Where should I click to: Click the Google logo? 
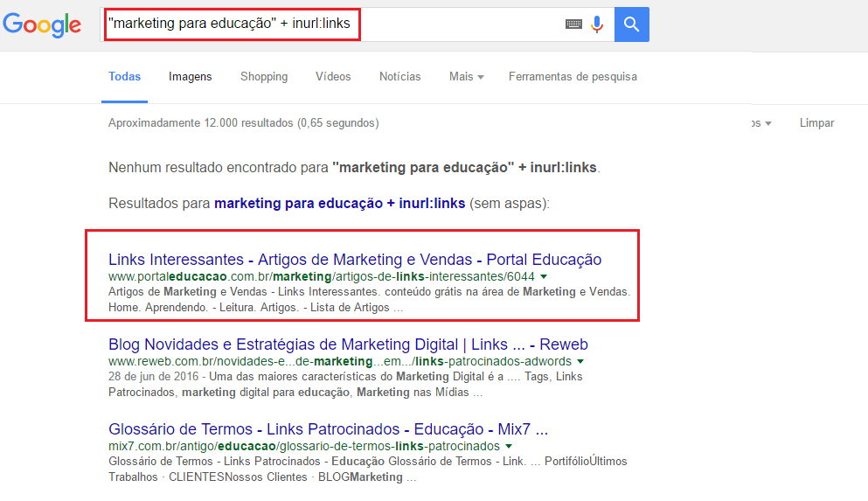pyautogui.click(x=42, y=24)
